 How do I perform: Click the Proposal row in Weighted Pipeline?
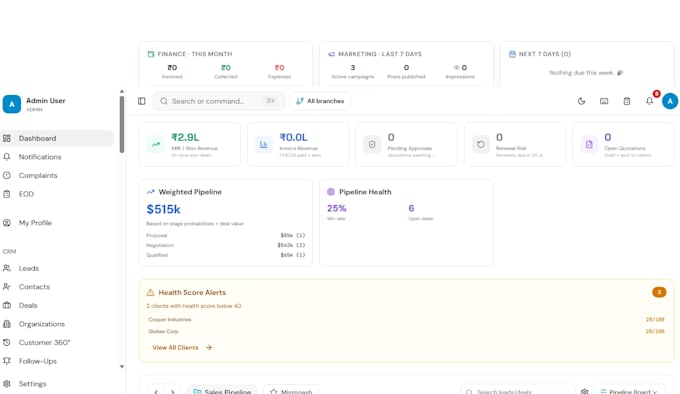coord(226,235)
